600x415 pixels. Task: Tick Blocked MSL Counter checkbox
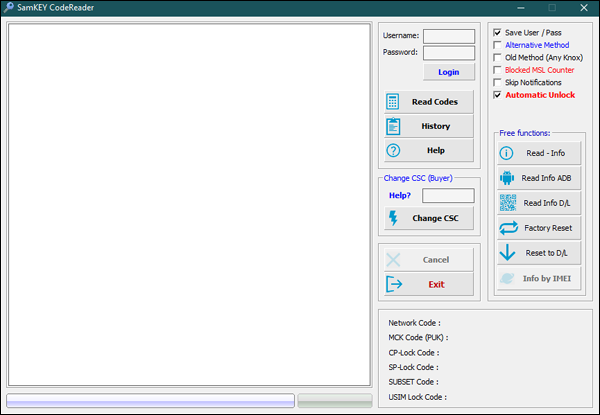pos(497,70)
